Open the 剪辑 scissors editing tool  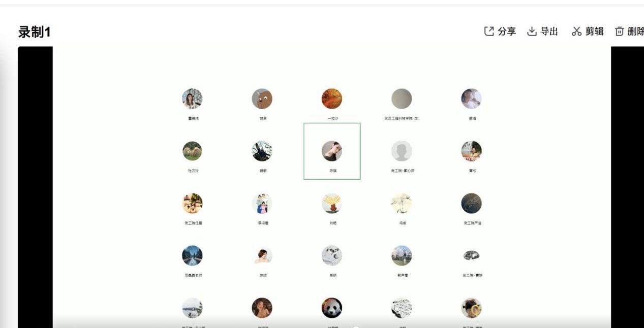[588, 31]
